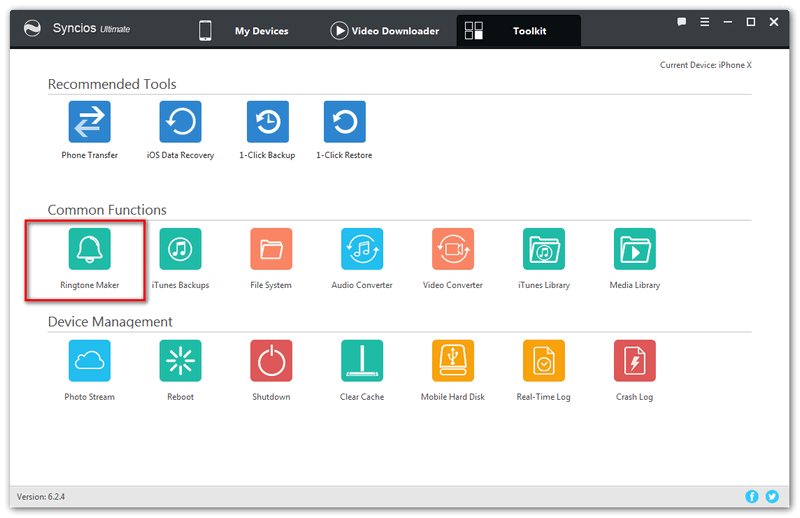Open the Phone Transfer tool
Image resolution: width=800 pixels, height=518 pixels.
coord(89,122)
